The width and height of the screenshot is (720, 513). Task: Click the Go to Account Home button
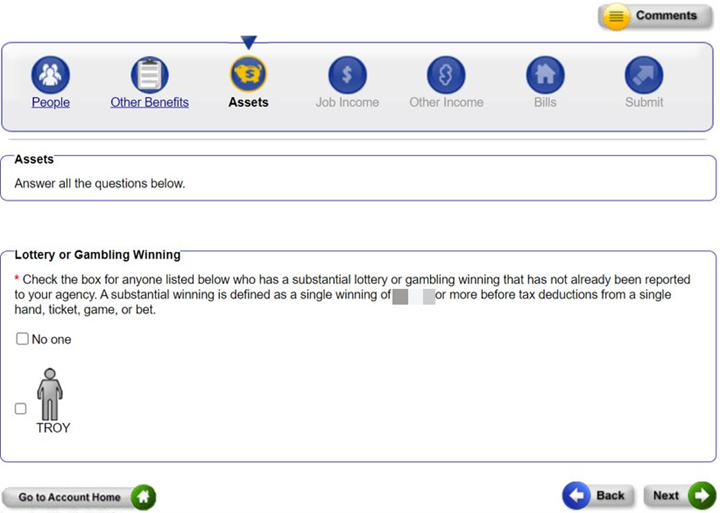click(x=69, y=497)
